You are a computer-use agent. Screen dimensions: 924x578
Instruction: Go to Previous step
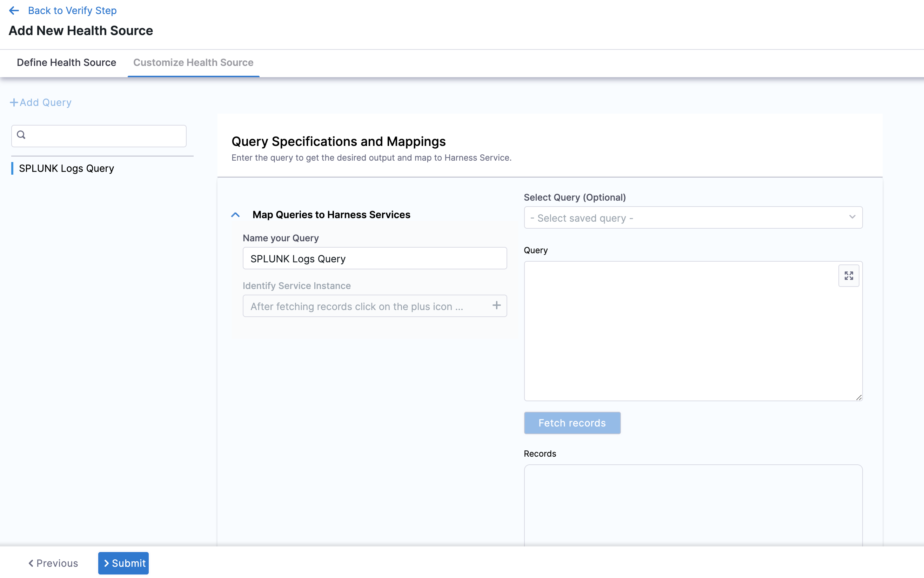[x=53, y=563]
